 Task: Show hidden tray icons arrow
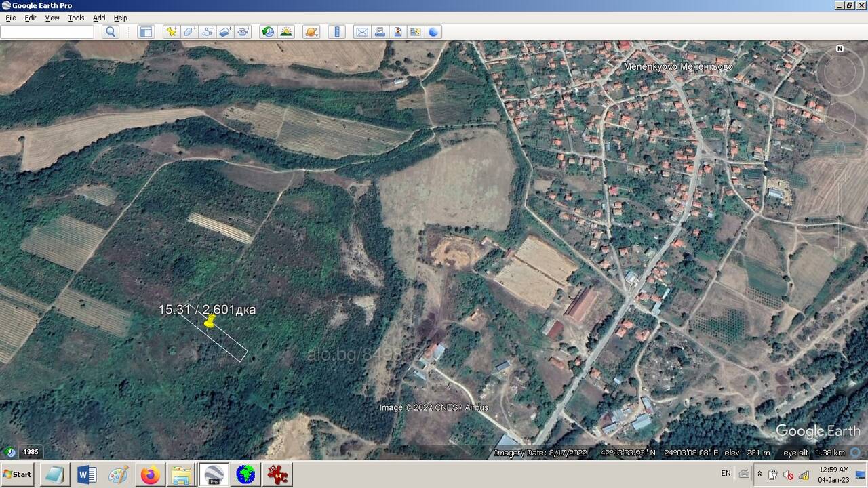tap(759, 474)
